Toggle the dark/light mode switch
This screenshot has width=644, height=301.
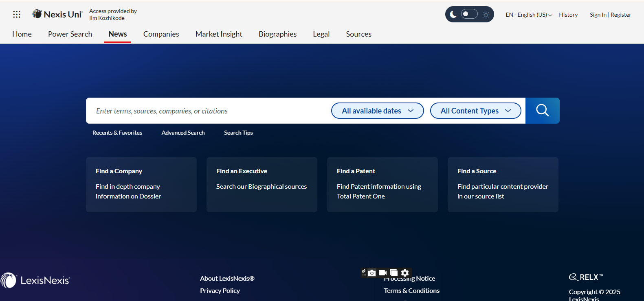[x=469, y=14]
